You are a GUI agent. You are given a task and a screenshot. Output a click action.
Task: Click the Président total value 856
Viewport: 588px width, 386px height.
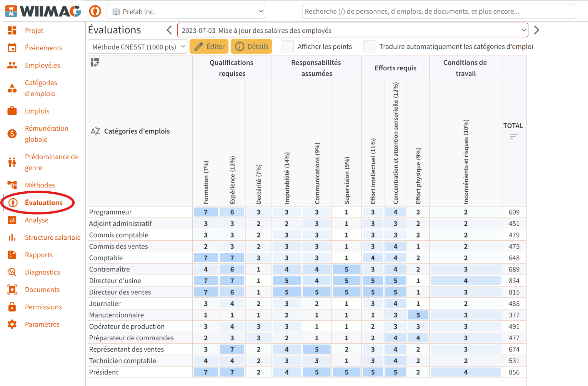pos(514,372)
